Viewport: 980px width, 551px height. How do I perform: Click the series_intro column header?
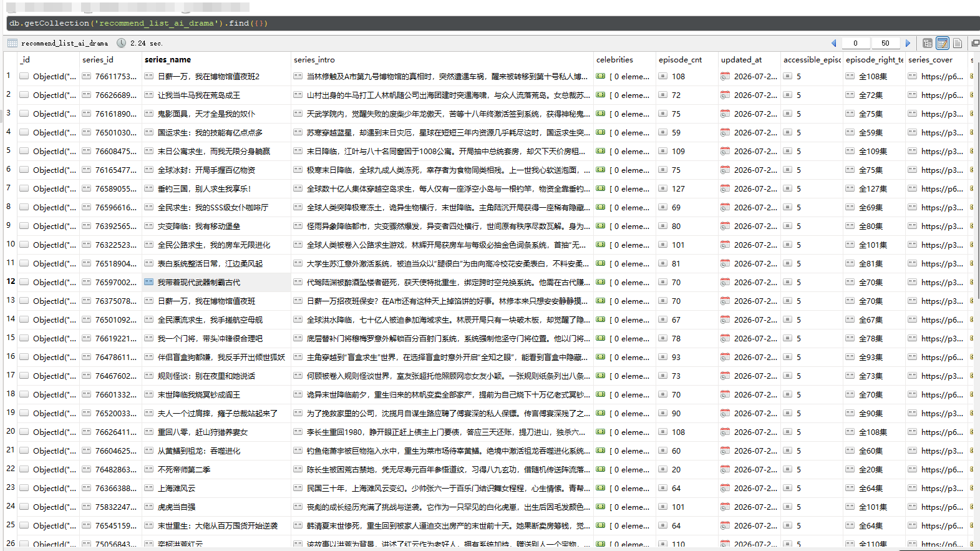click(442, 60)
